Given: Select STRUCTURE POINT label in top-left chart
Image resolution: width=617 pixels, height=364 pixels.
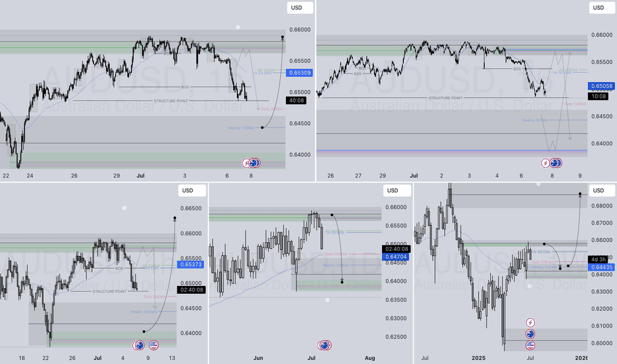Looking at the screenshot, I should pos(171,101).
